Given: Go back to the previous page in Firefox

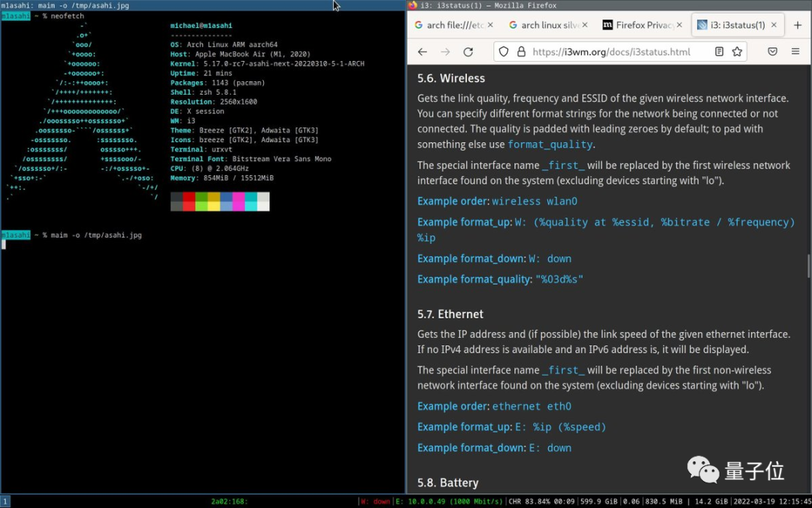Looking at the screenshot, I should click(423, 52).
